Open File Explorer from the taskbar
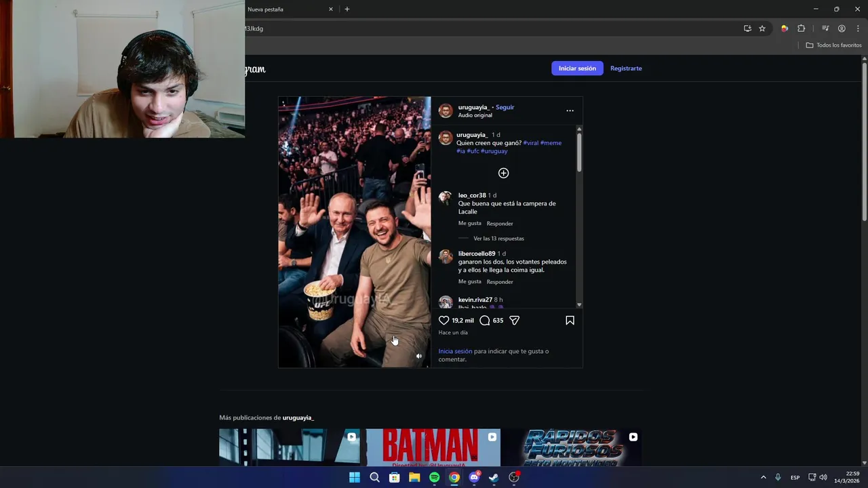The width and height of the screenshot is (868, 488). tap(414, 477)
